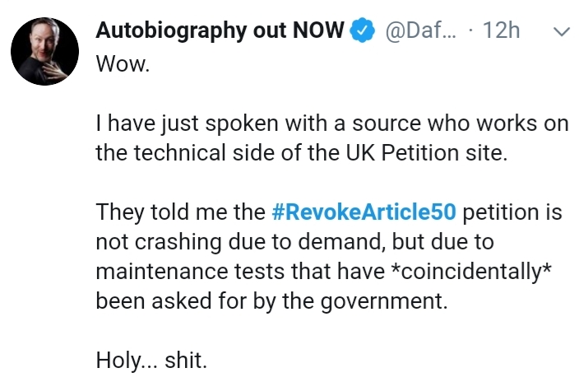The height and width of the screenshot is (382, 588).
Task: Open the tweet via 12h timestamp
Action: (501, 30)
